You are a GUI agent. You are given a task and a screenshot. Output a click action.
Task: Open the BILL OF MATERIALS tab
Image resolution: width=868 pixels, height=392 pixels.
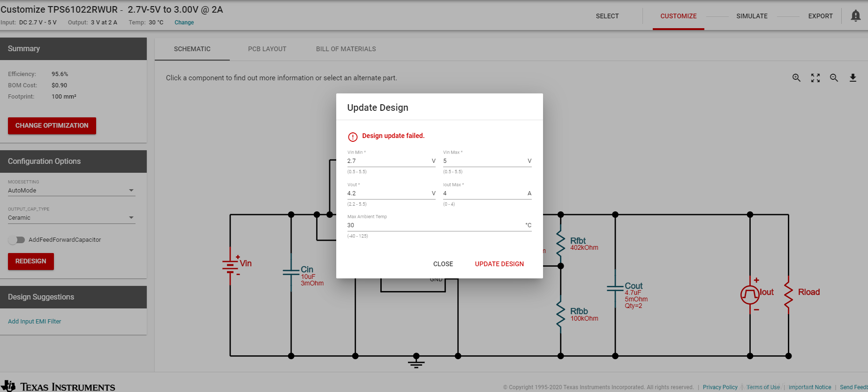(x=346, y=49)
